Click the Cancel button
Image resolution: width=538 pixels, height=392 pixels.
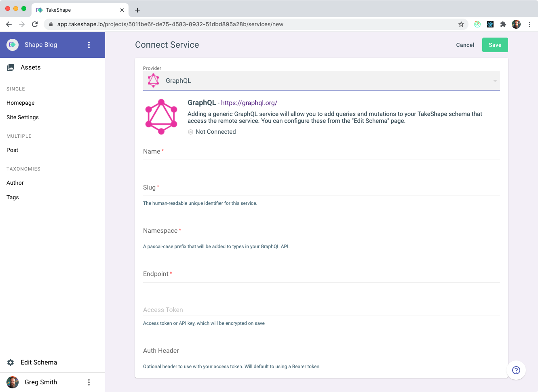465,45
